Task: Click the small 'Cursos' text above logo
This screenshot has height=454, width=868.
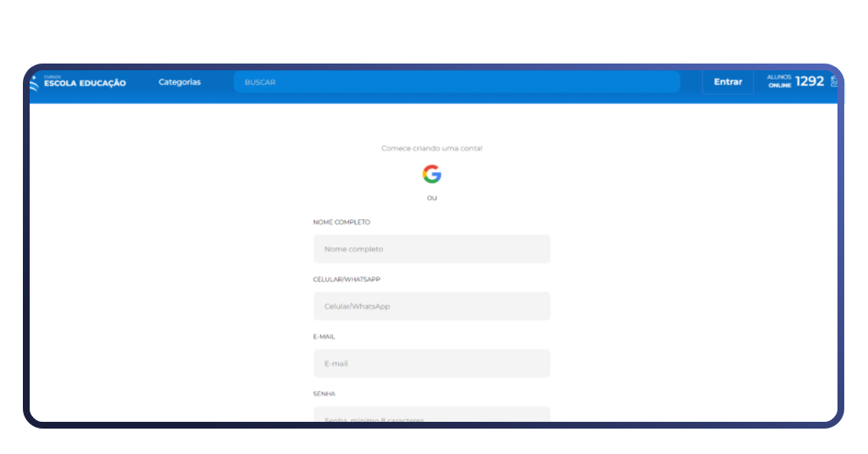Action: (x=53, y=76)
